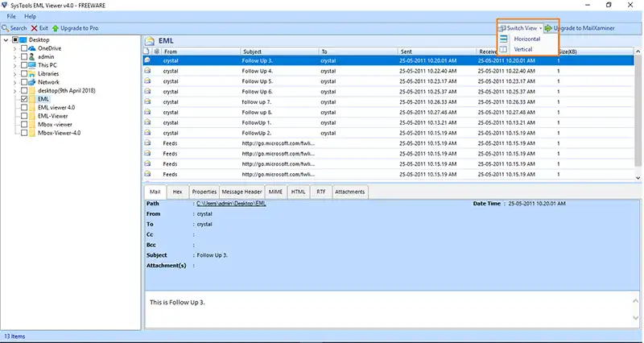Click the Search magnifier icon in toolbar

pyautogui.click(x=5, y=28)
